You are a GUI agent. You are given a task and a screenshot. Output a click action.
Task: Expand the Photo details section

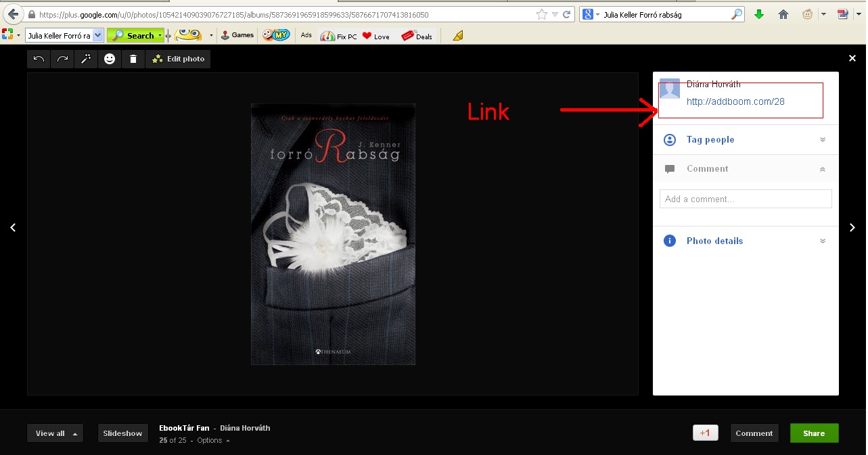click(x=746, y=241)
